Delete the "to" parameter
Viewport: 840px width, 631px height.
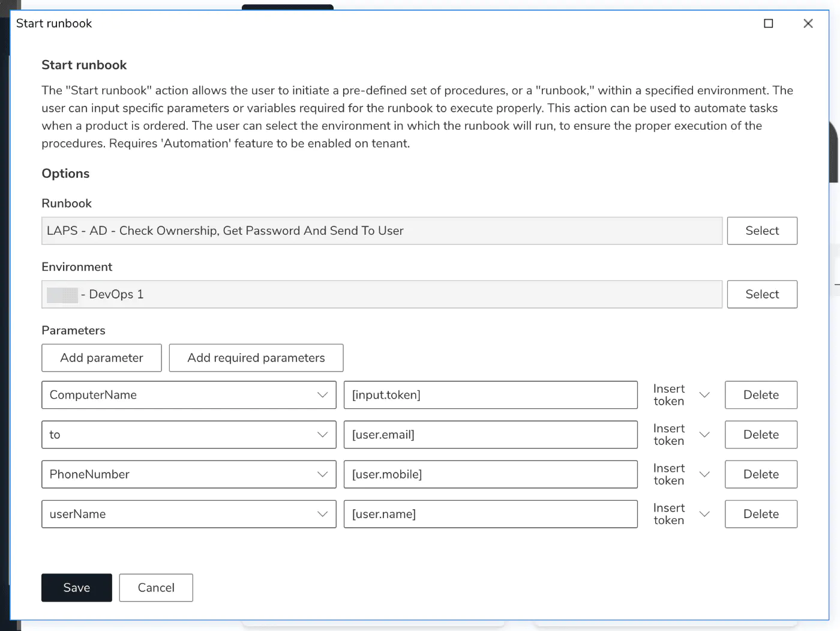click(x=761, y=435)
